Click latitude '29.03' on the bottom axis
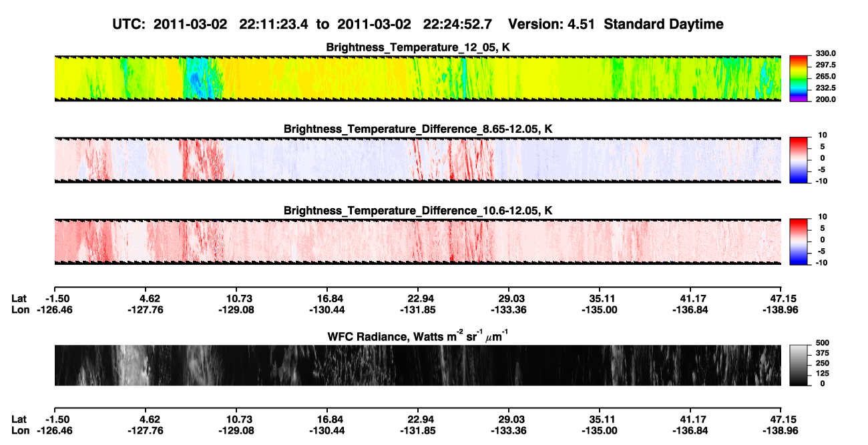 pyautogui.click(x=509, y=419)
